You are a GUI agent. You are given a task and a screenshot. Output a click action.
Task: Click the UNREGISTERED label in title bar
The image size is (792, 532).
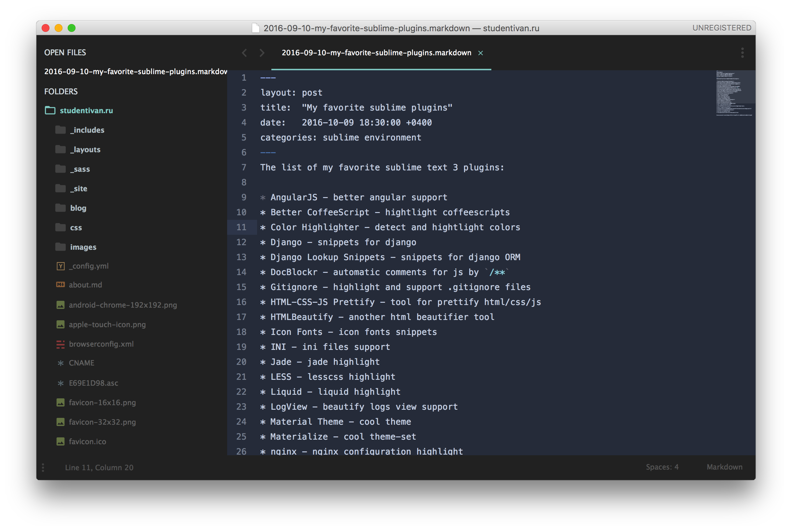tap(722, 28)
